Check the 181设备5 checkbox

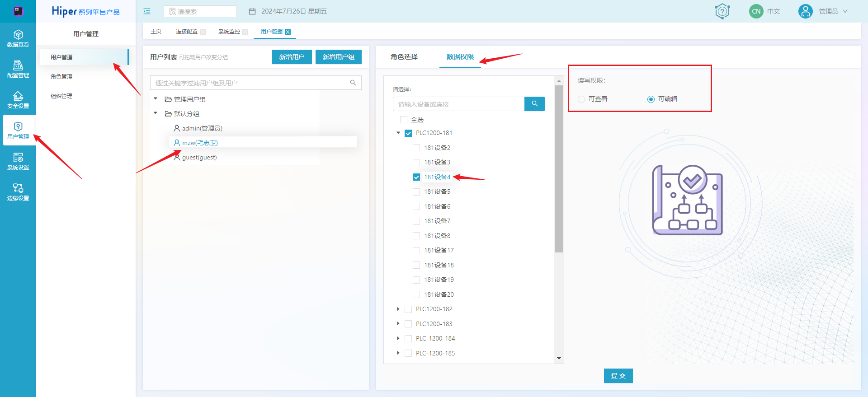coord(416,191)
